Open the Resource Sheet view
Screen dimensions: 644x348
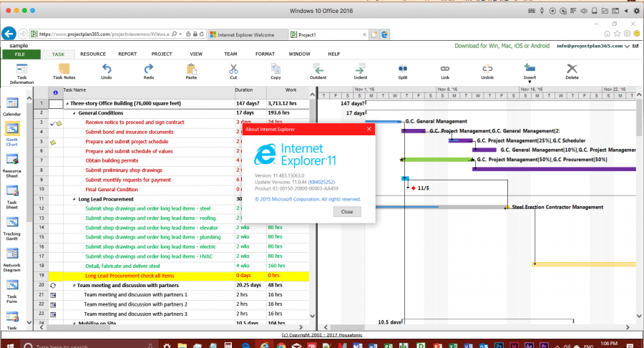[12, 166]
